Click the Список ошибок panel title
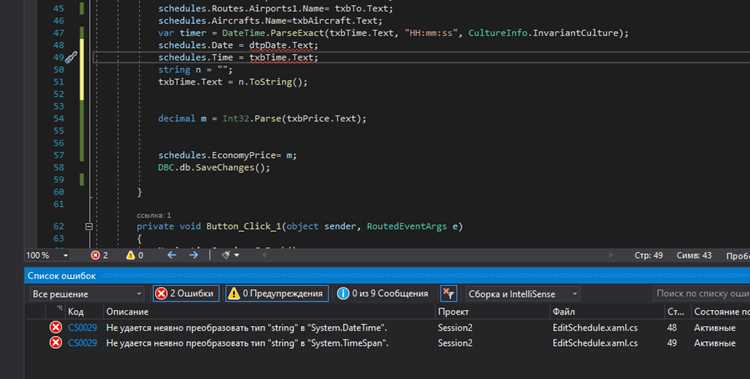This screenshot has height=379, width=750. [x=62, y=276]
